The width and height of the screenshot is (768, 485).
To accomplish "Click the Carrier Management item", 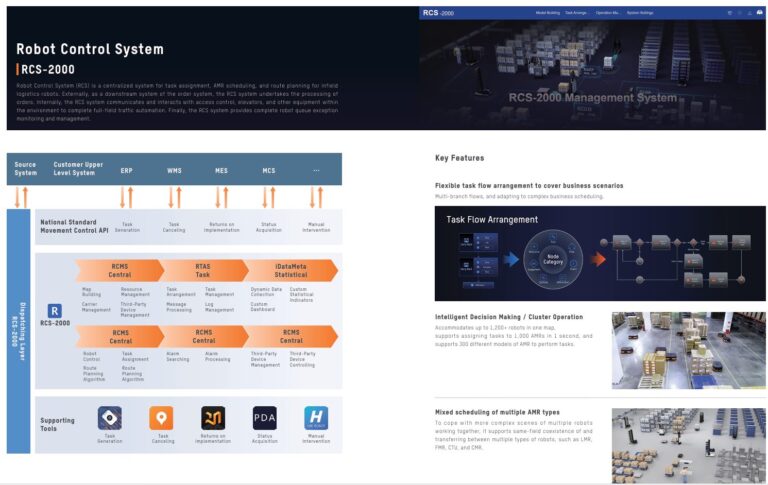I will click(x=96, y=307).
